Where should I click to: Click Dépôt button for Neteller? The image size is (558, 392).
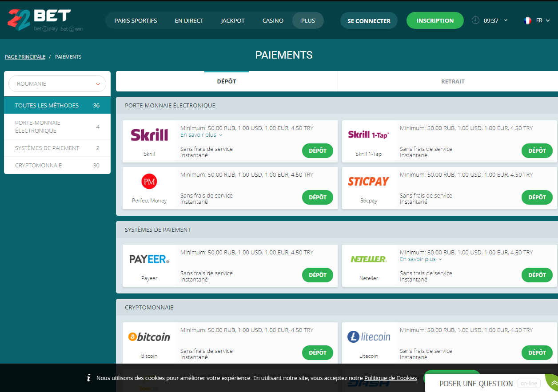pyautogui.click(x=537, y=275)
